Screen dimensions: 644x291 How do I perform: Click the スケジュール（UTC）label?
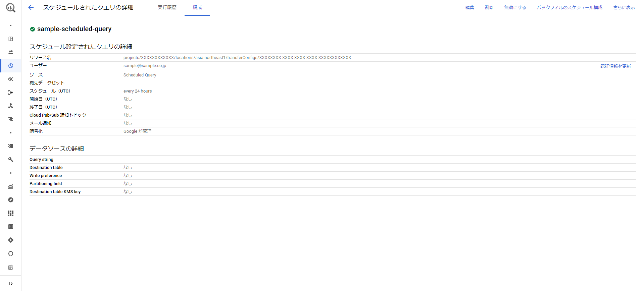50,91
